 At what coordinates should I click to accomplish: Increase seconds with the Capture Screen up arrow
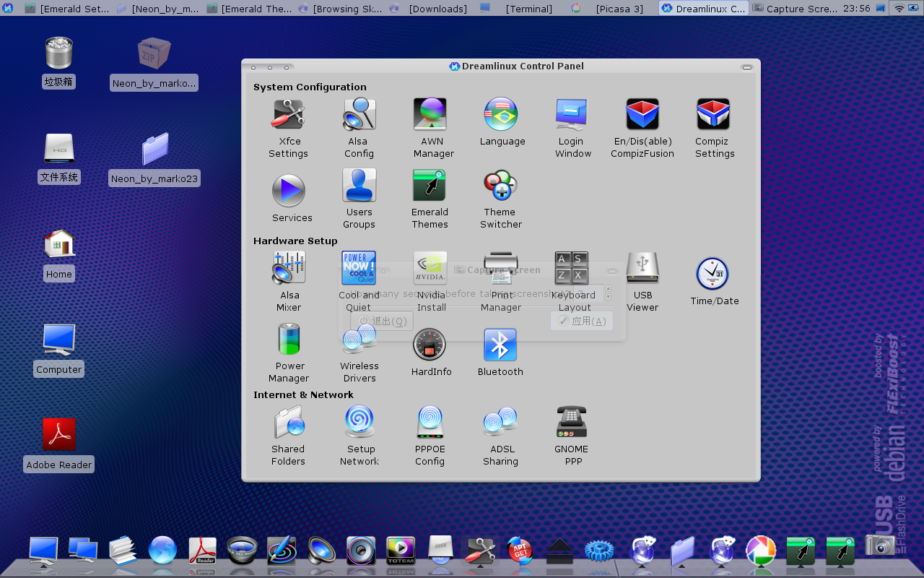608,289
